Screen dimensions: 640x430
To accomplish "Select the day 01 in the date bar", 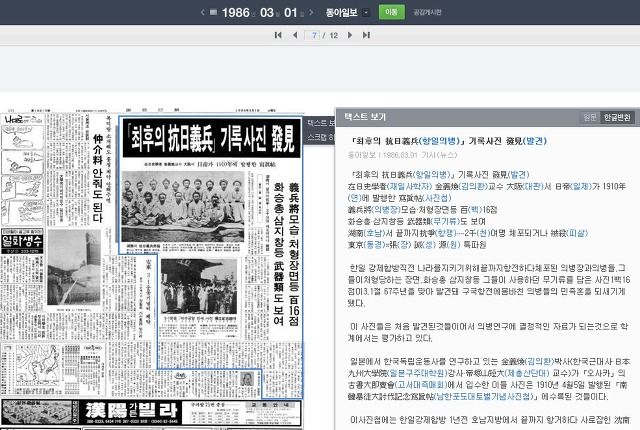I will [291, 12].
